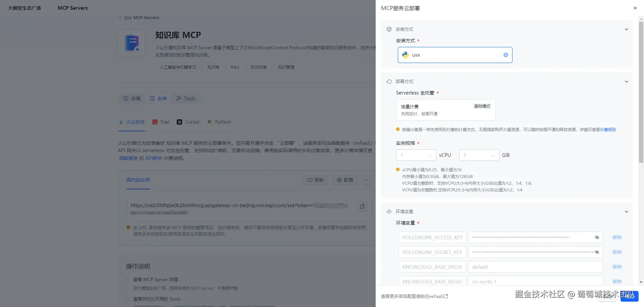Click the RAG tag
Image resolution: width=644 pixels, height=307 pixels.
235,67
